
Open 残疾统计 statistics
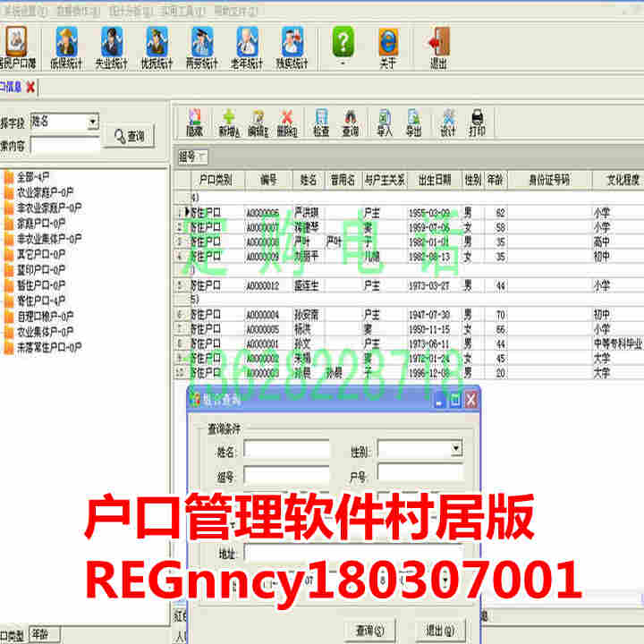[292, 46]
